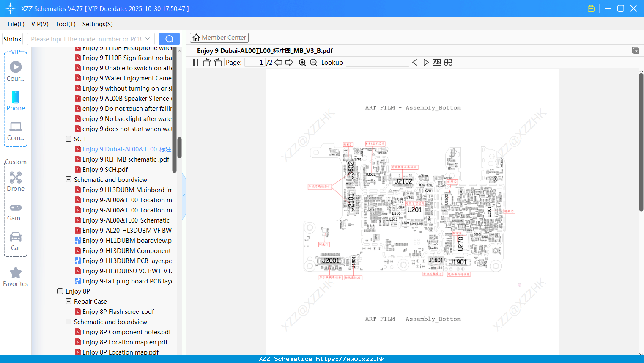Collapse the SCH tree node
The image size is (644, 363).
click(x=69, y=139)
